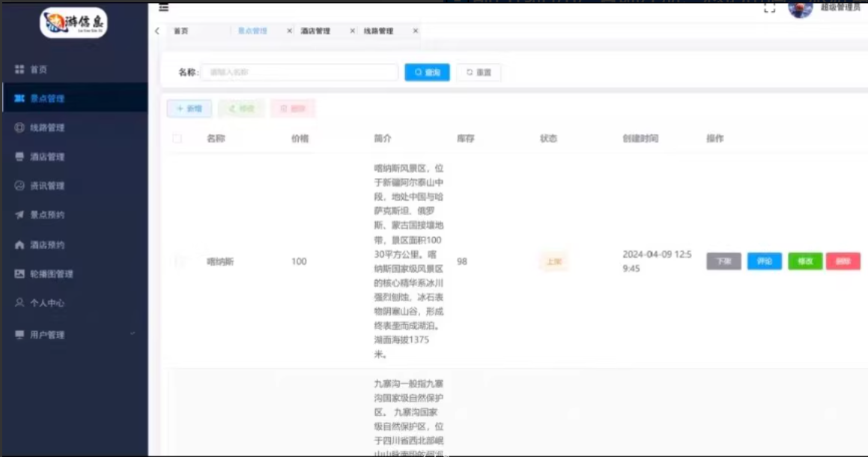Click 酒店预约 house icon
The height and width of the screenshot is (457, 868).
coord(19,244)
